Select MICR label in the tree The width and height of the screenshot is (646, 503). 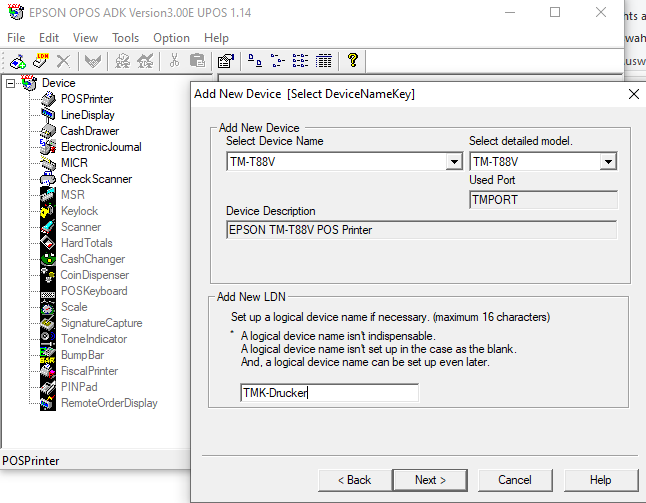[74, 163]
